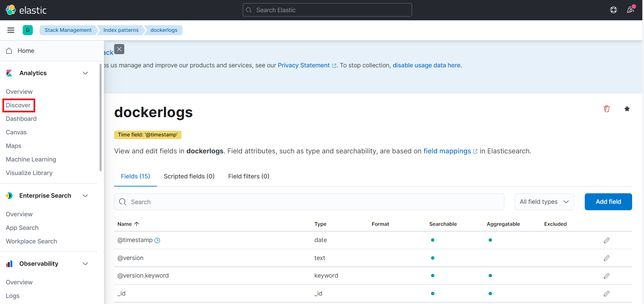Click the @version.keyword field name
The height and width of the screenshot is (304, 644).
click(143, 276)
